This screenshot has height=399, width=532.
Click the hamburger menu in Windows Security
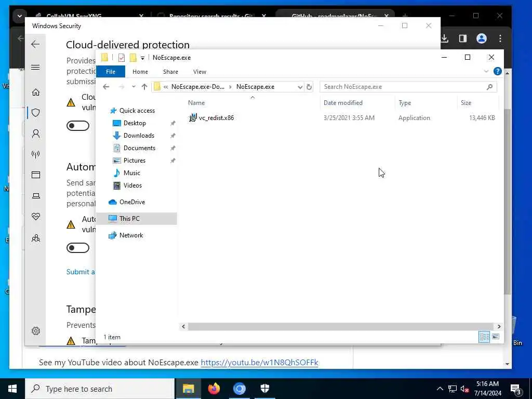tap(35, 67)
